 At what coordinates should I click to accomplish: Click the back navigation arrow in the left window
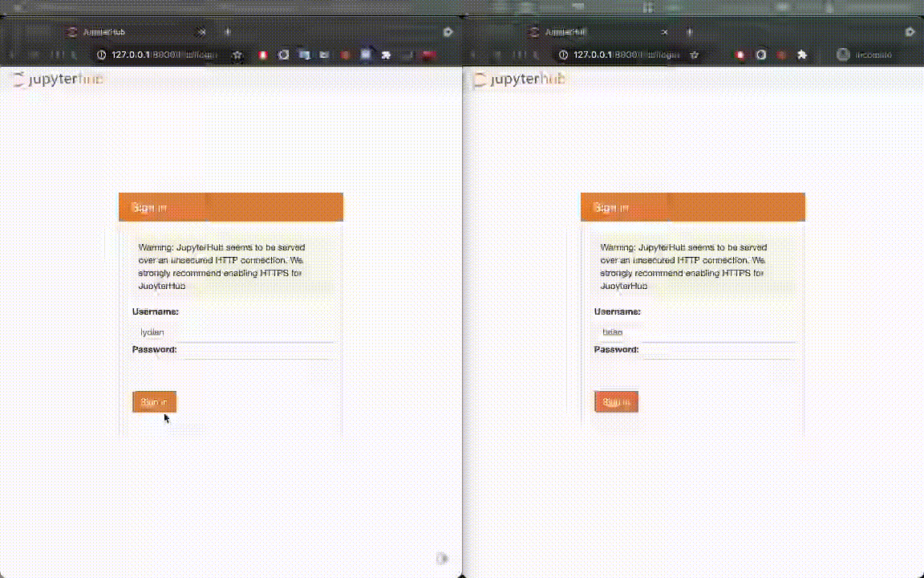pyautogui.click(x=13, y=55)
